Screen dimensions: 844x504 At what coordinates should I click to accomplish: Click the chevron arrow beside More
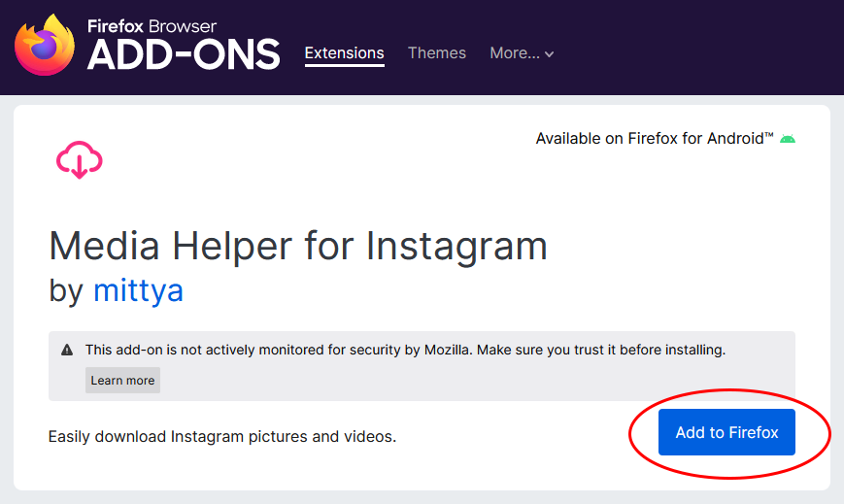point(550,55)
